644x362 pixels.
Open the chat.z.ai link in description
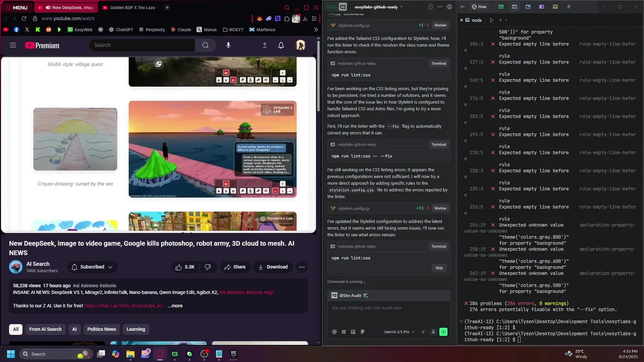pos(124,306)
